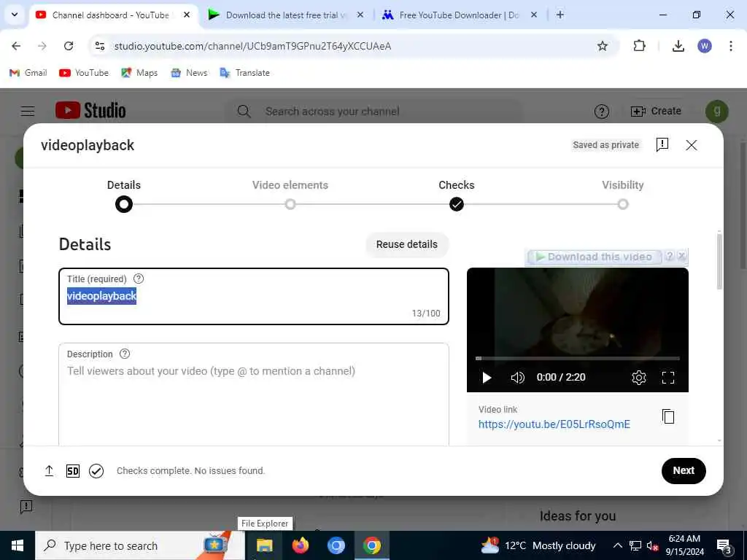This screenshot has height=560, width=747.
Task: Click the YouTube Studio logo
Action: pyautogui.click(x=90, y=111)
